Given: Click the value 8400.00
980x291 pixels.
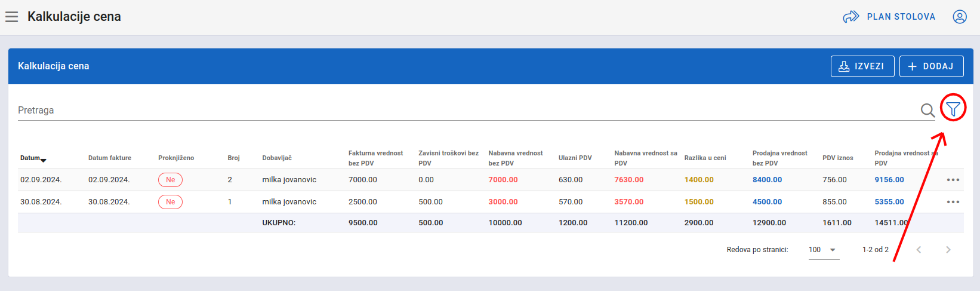Looking at the screenshot, I should [x=768, y=180].
